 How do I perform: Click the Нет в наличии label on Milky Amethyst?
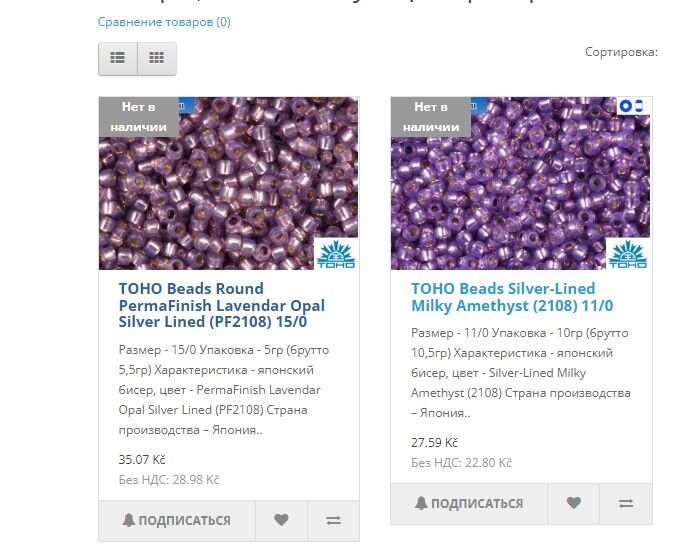(431, 117)
